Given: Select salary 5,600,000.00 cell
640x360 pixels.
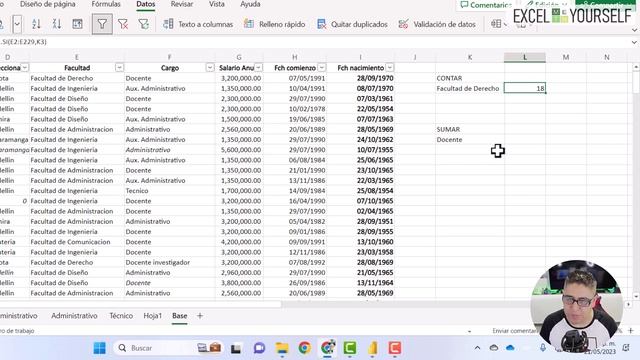Looking at the screenshot, I should click(x=239, y=149).
